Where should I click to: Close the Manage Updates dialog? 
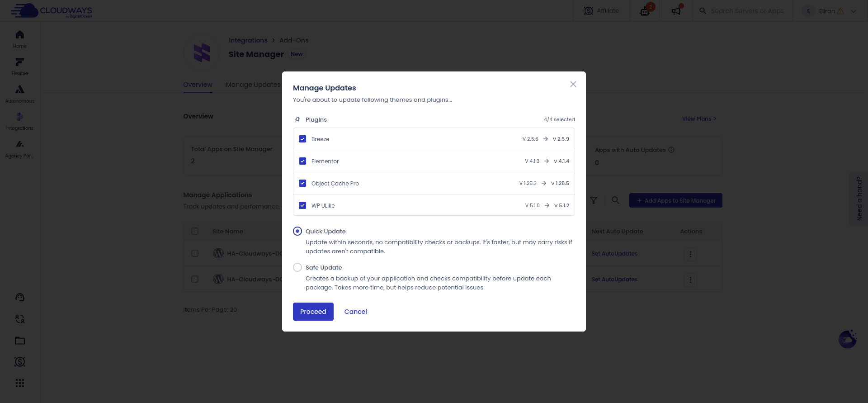(573, 84)
